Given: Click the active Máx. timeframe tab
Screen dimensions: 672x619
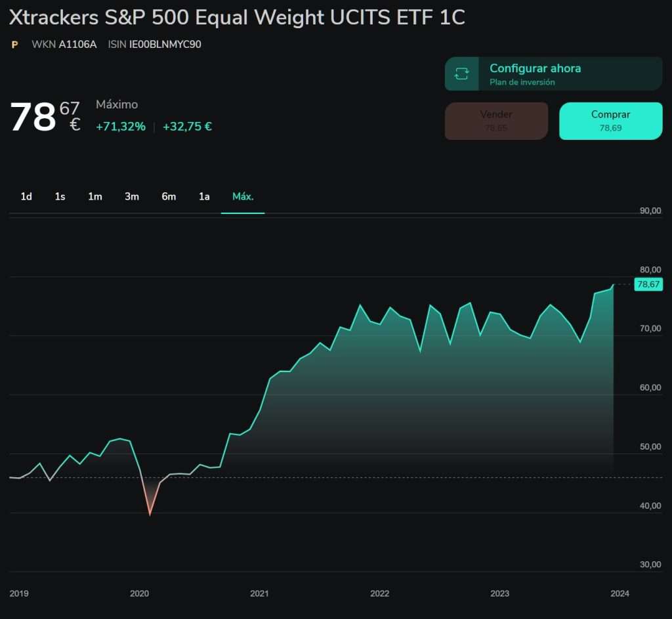Looking at the screenshot, I should [x=242, y=196].
